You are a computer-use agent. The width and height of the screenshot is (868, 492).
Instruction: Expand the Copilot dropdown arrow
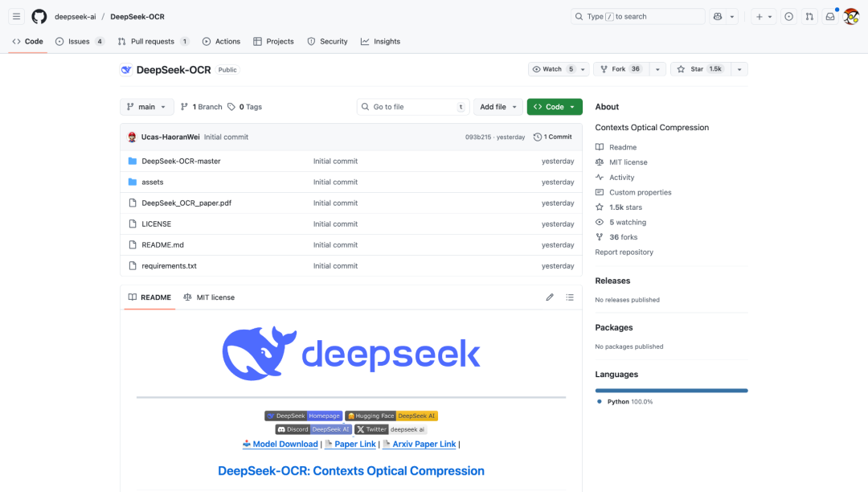[x=732, y=17]
